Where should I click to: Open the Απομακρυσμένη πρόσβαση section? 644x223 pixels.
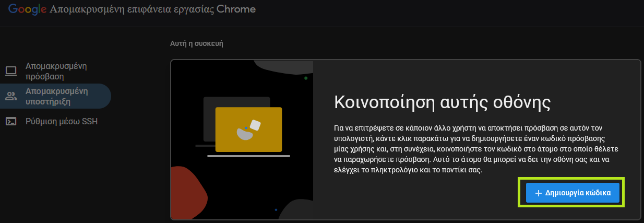pyautogui.click(x=56, y=71)
